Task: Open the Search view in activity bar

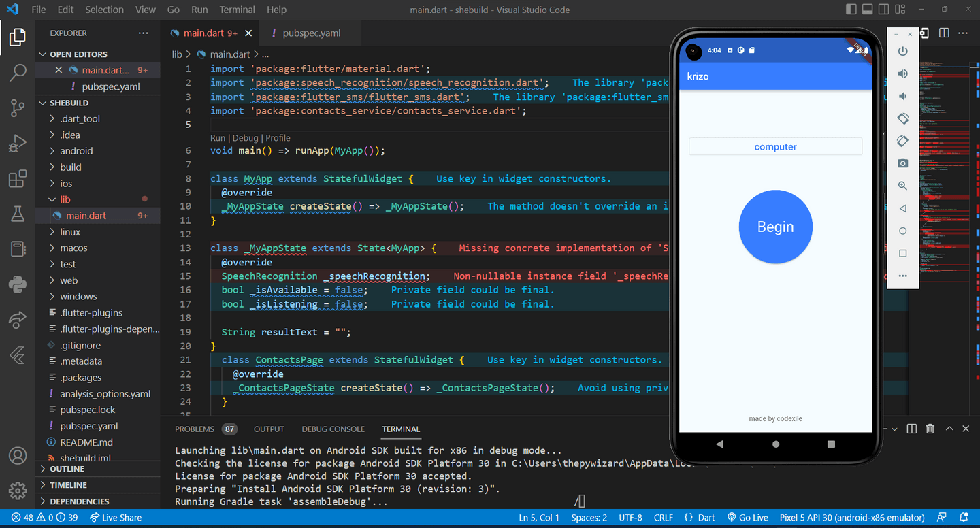Action: [18, 71]
